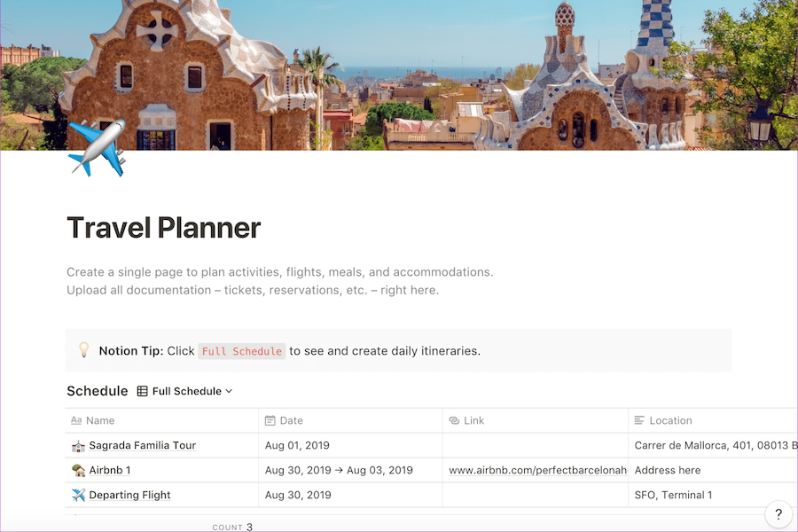Click the table view icon beside Full Schedule
Image resolution: width=798 pixels, height=532 pixels.
pyautogui.click(x=142, y=391)
